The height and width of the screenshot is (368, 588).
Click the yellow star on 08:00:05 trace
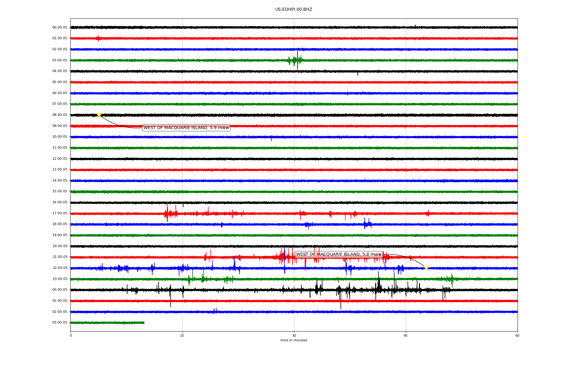click(99, 115)
